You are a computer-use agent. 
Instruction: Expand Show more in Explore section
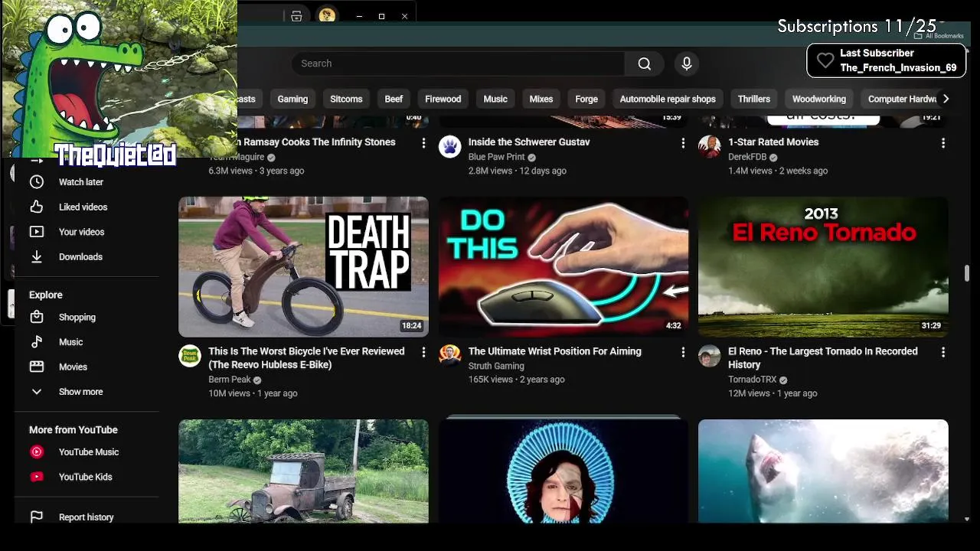pos(80,392)
